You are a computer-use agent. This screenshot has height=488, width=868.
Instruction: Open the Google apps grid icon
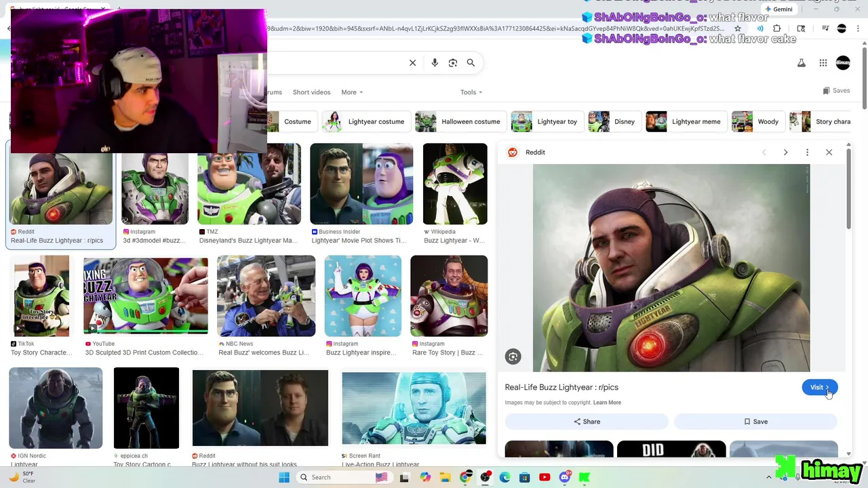tap(823, 63)
